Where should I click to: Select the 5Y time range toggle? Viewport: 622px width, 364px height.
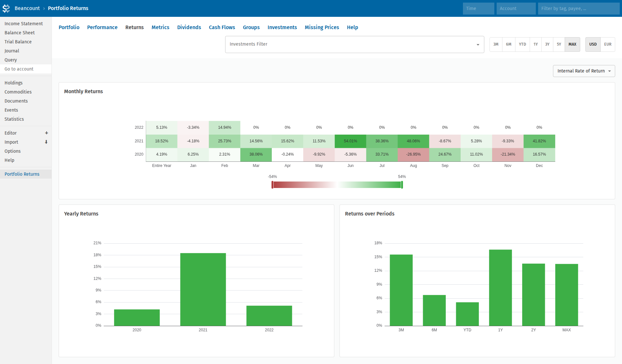(559, 44)
